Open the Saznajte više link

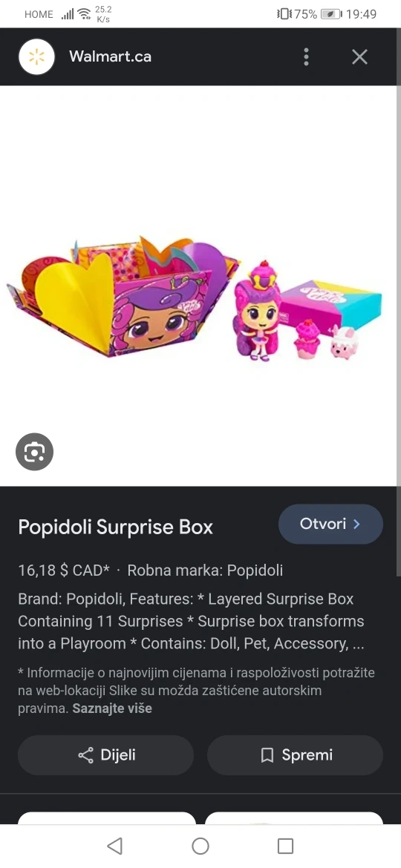(x=112, y=708)
